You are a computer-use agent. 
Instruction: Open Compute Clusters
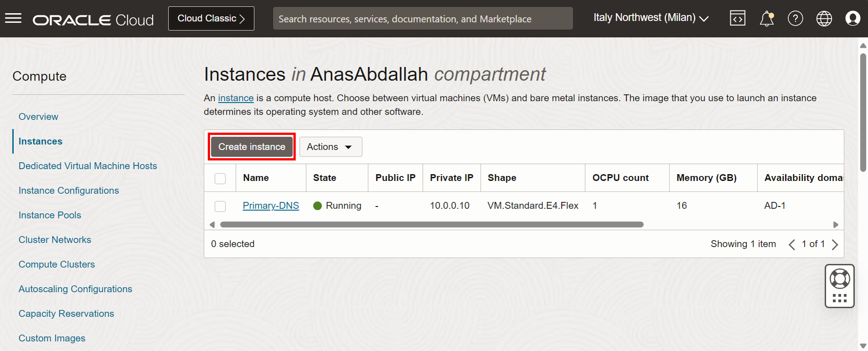coord(56,264)
